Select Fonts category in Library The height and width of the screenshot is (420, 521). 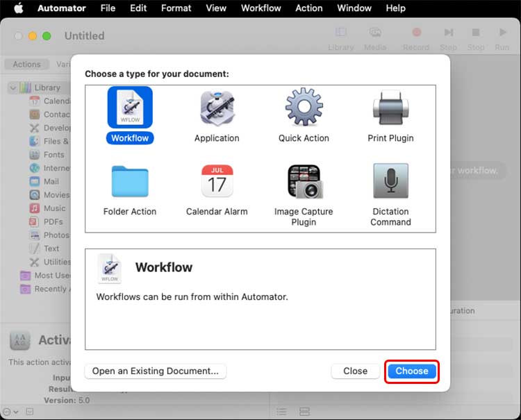click(x=47, y=155)
